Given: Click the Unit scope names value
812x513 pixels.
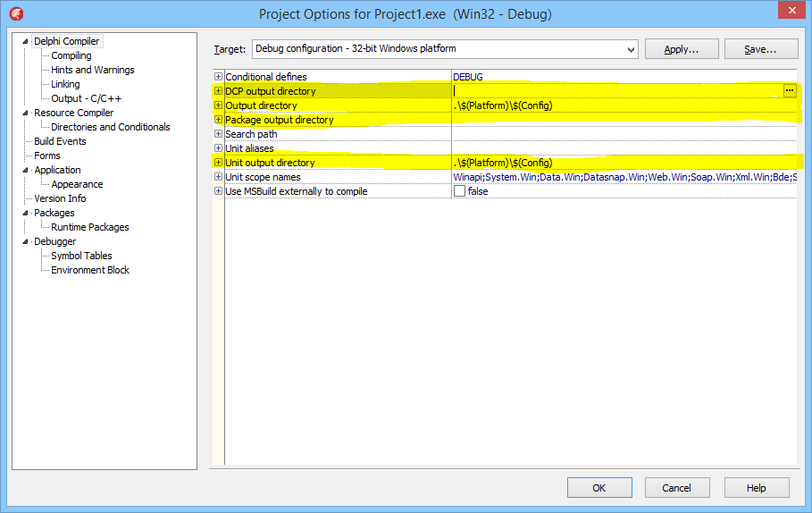Looking at the screenshot, I should [x=624, y=177].
